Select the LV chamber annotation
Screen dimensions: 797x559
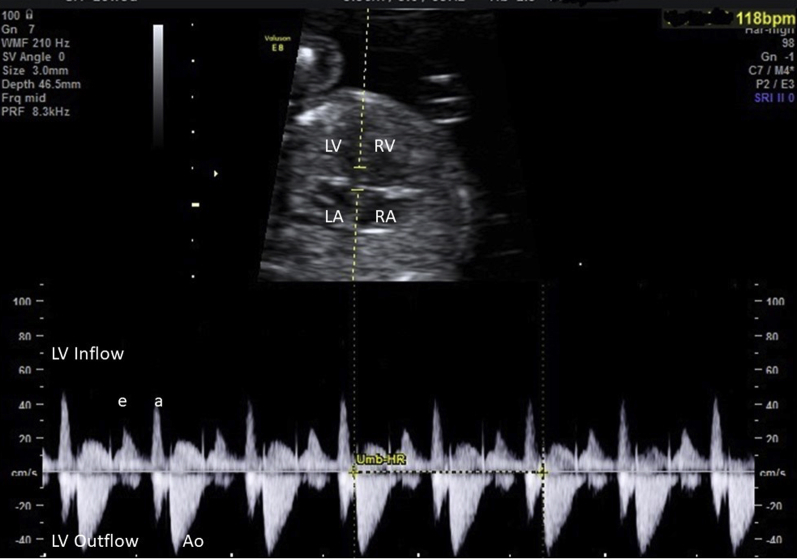[333, 146]
